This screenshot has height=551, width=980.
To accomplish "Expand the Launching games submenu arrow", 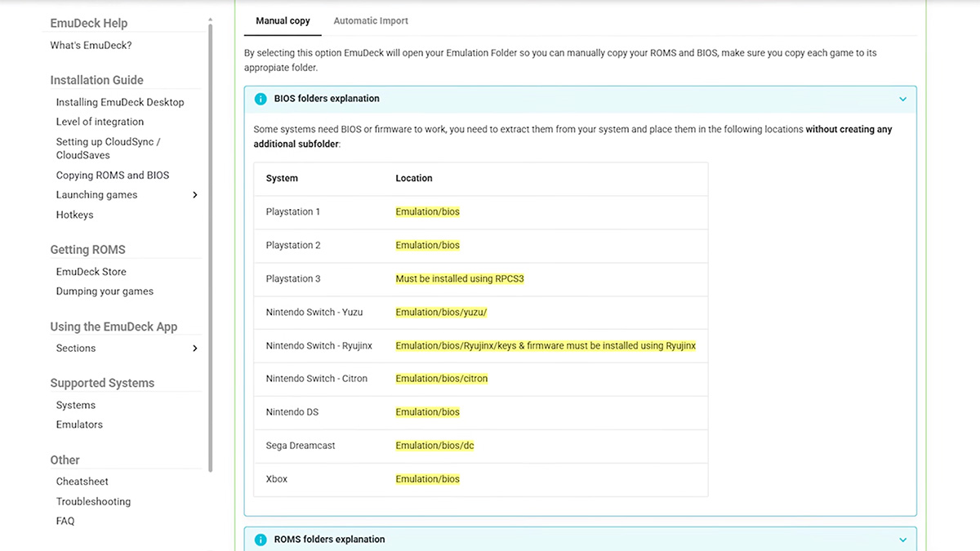I will pyautogui.click(x=194, y=195).
